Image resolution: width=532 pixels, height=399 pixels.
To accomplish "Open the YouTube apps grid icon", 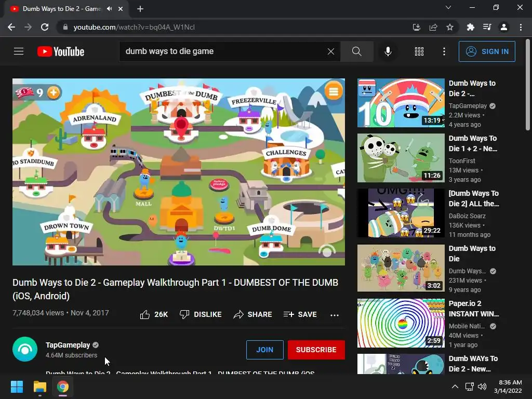I will click(x=419, y=51).
